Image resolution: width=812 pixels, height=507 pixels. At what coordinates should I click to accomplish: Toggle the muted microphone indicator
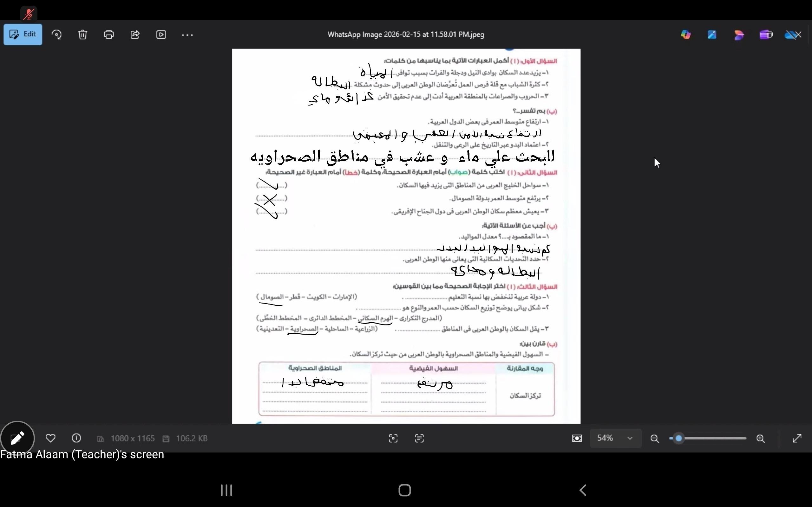click(x=29, y=14)
